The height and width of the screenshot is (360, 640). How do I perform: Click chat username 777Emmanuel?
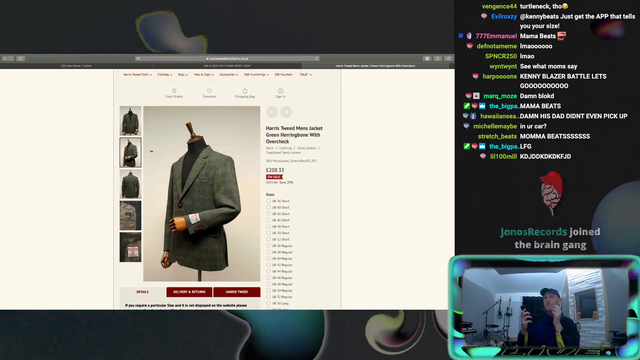coord(496,36)
